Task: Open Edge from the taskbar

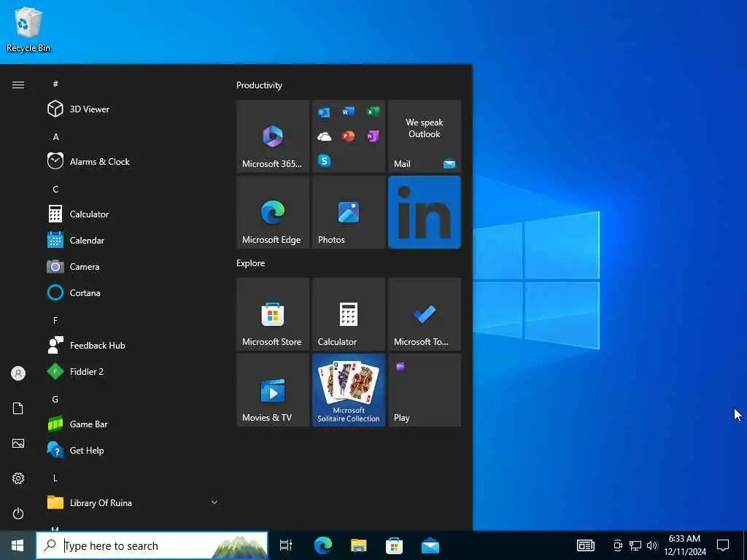Action: pos(323,545)
